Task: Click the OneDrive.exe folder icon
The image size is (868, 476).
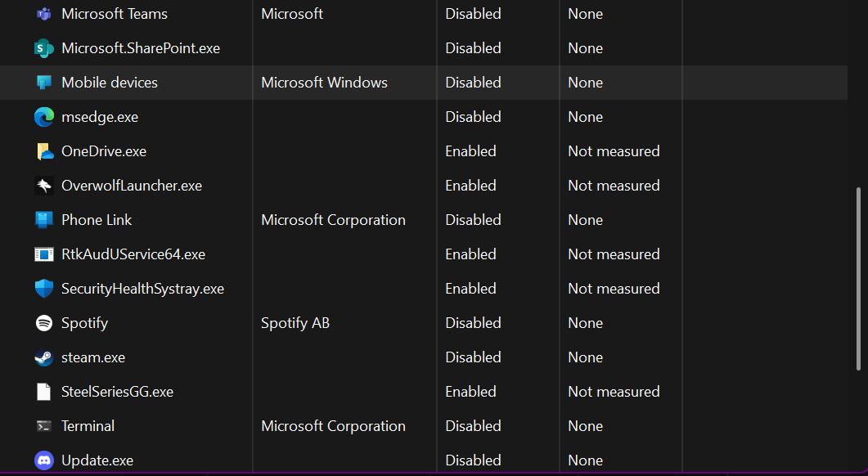Action: click(x=43, y=151)
